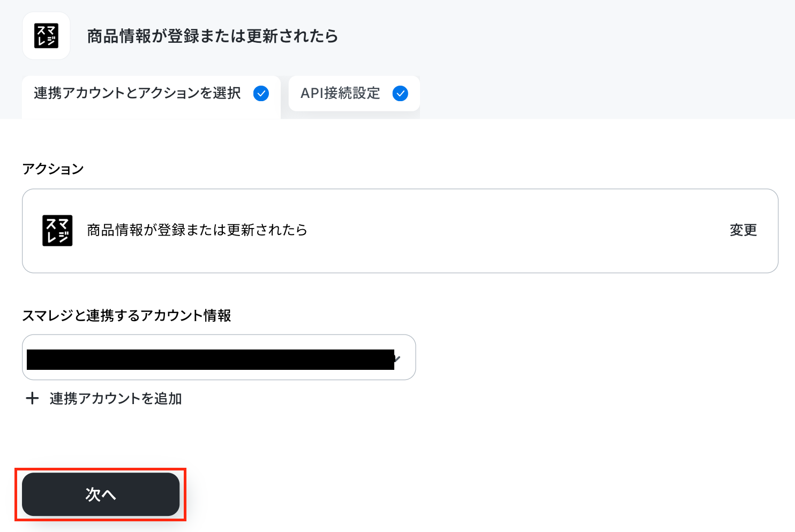795x532 pixels.
Task: Click blue checkmark beside API接続設定
Action: tap(400, 94)
